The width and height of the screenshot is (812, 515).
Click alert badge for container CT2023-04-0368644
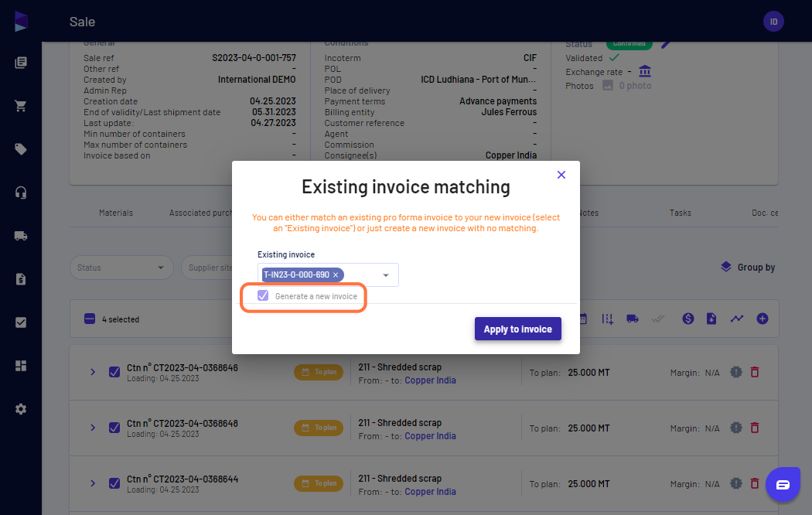[x=736, y=483]
